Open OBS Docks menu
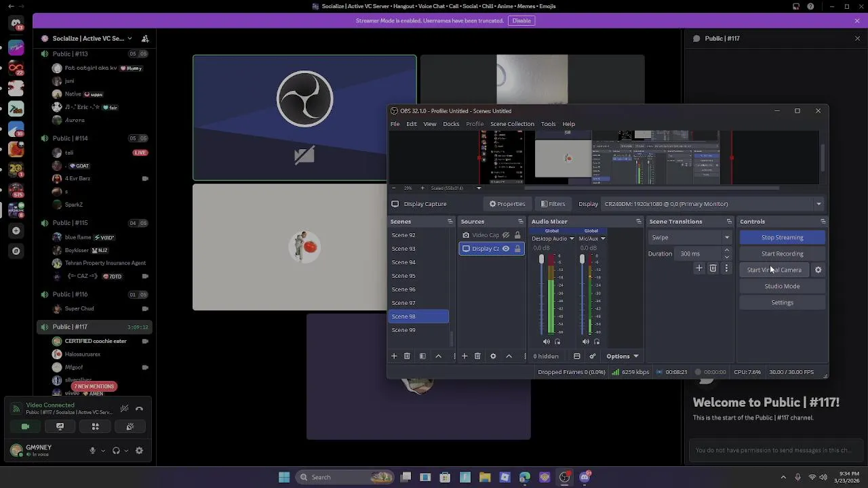Viewport: 868px width, 488px height. [451, 124]
